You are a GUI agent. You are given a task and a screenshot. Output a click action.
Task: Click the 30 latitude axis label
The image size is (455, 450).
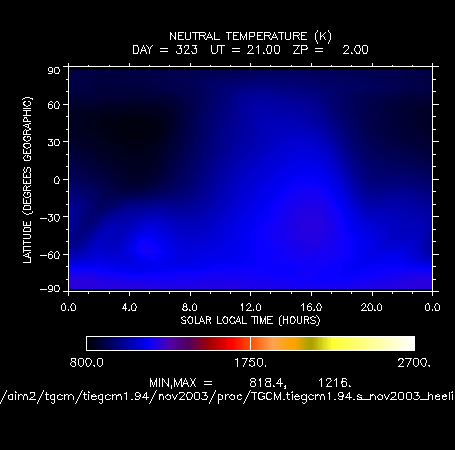coord(54,142)
